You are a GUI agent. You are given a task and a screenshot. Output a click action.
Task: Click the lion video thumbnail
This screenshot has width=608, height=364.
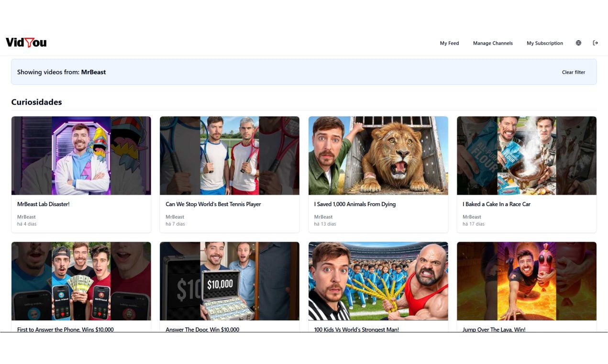pos(378,155)
